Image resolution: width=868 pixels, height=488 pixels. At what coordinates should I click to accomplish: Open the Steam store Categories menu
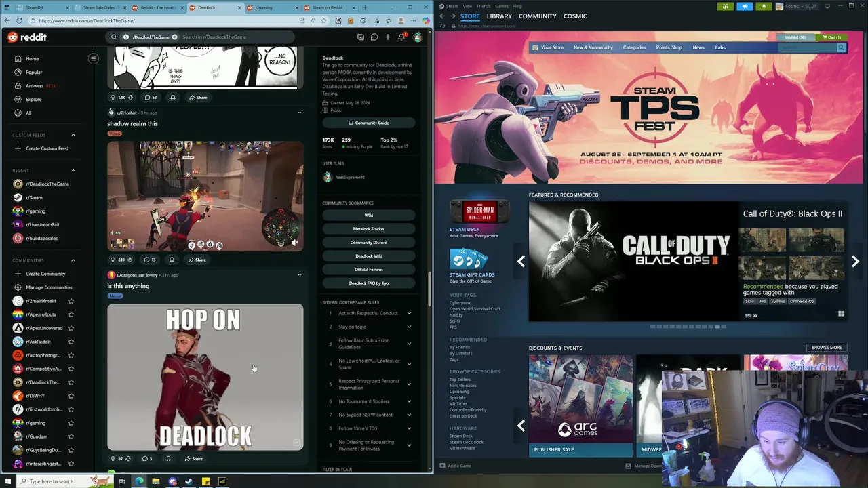[x=635, y=47]
